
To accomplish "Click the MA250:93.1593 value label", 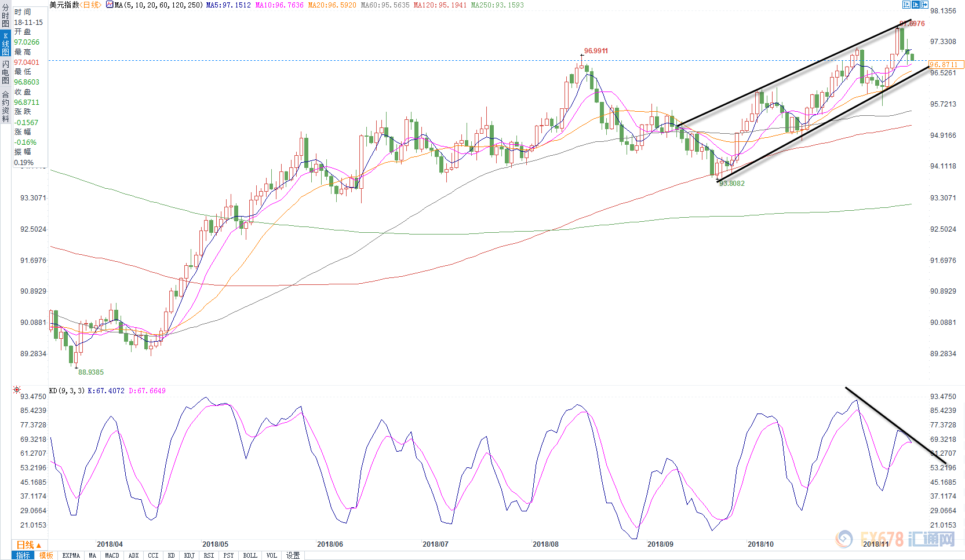I will pyautogui.click(x=497, y=5).
